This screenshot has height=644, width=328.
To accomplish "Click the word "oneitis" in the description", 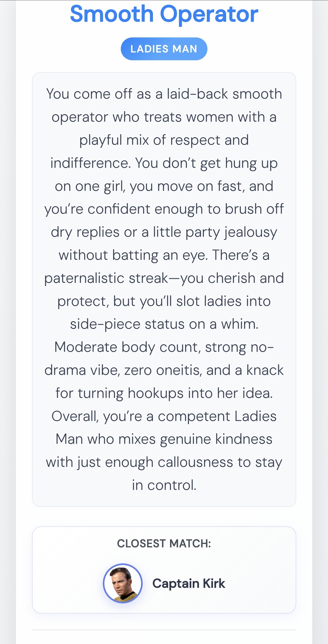I will [x=179, y=370].
